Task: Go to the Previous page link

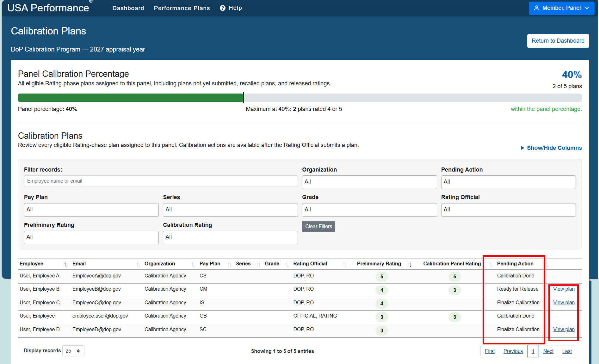Action: point(513,351)
